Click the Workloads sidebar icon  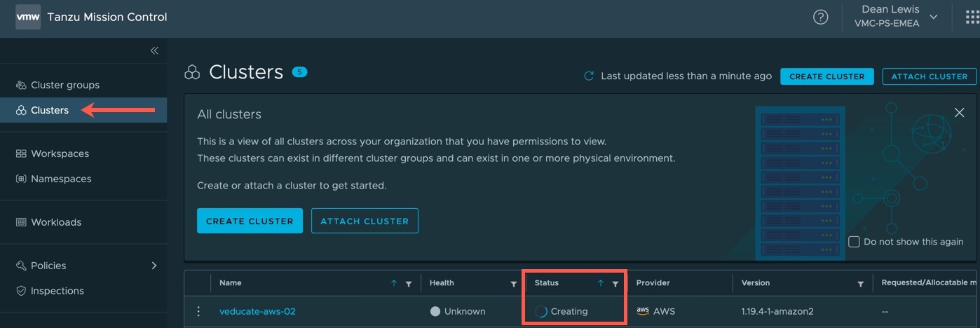click(21, 222)
